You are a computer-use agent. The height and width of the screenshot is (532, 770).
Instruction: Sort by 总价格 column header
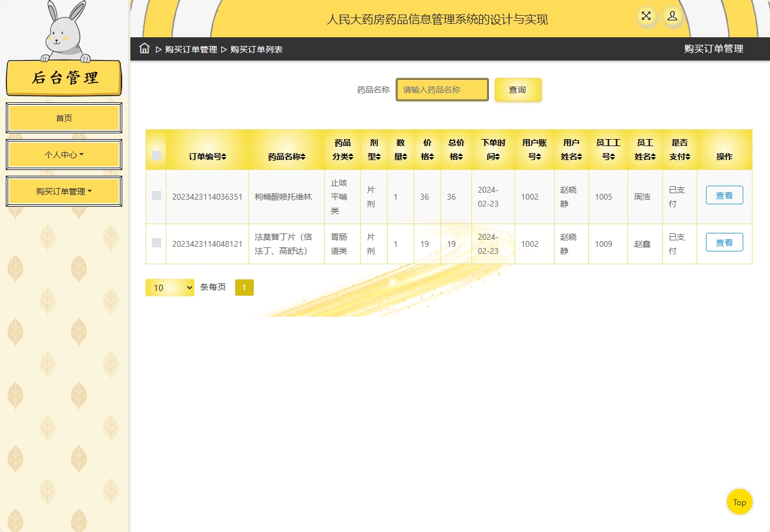click(456, 150)
